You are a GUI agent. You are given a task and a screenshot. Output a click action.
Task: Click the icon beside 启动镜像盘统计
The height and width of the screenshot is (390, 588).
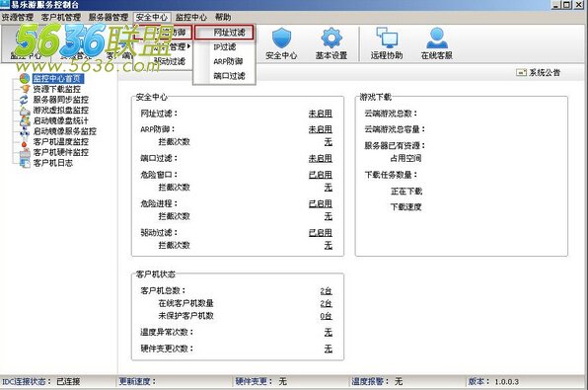pyautogui.click(x=25, y=120)
